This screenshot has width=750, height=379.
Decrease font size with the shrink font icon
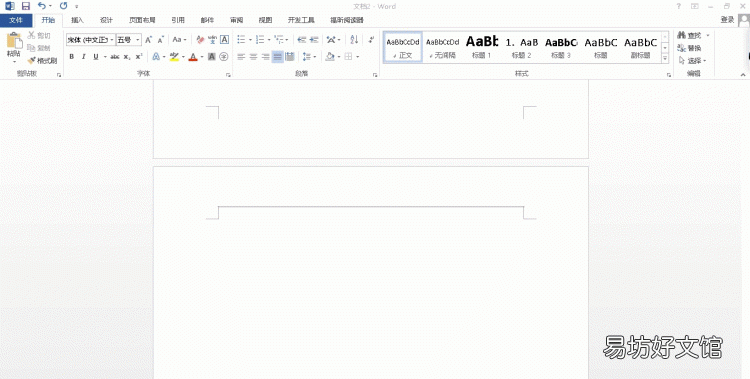(x=161, y=40)
